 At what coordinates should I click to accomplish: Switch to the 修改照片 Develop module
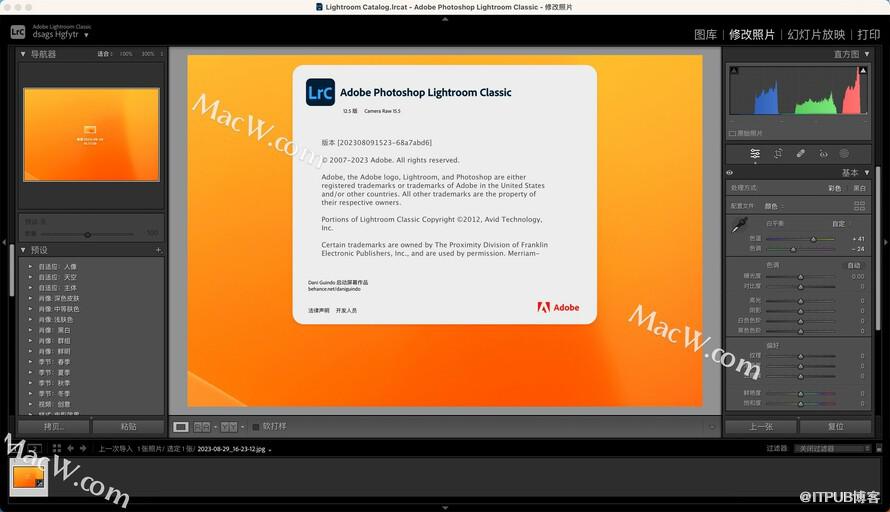coord(752,35)
